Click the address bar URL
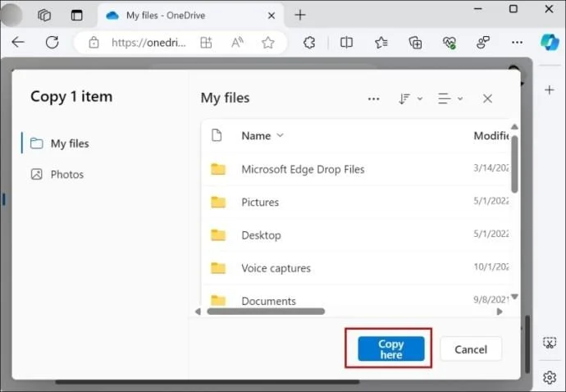 tap(148, 43)
